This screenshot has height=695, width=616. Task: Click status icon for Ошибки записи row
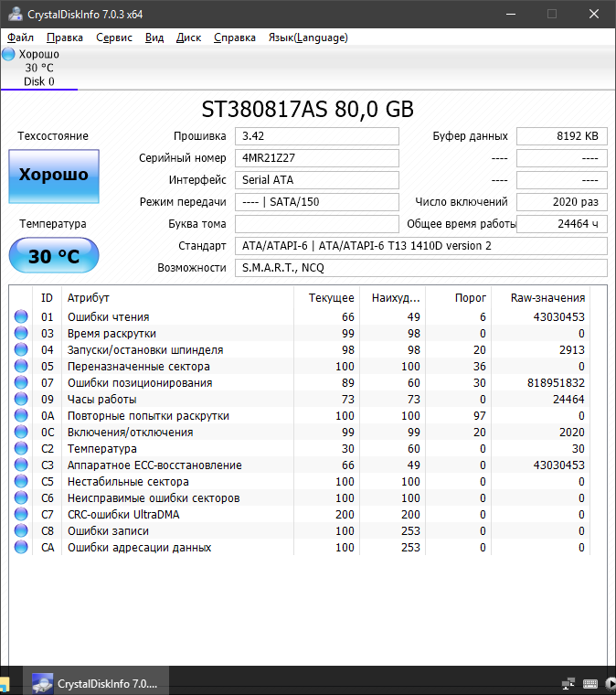tap(21, 530)
